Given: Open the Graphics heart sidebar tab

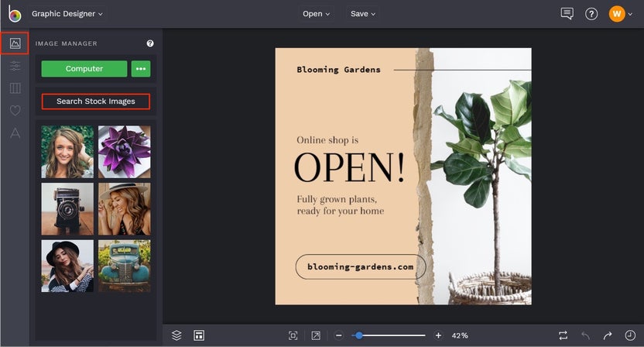Looking at the screenshot, I should click(x=15, y=110).
